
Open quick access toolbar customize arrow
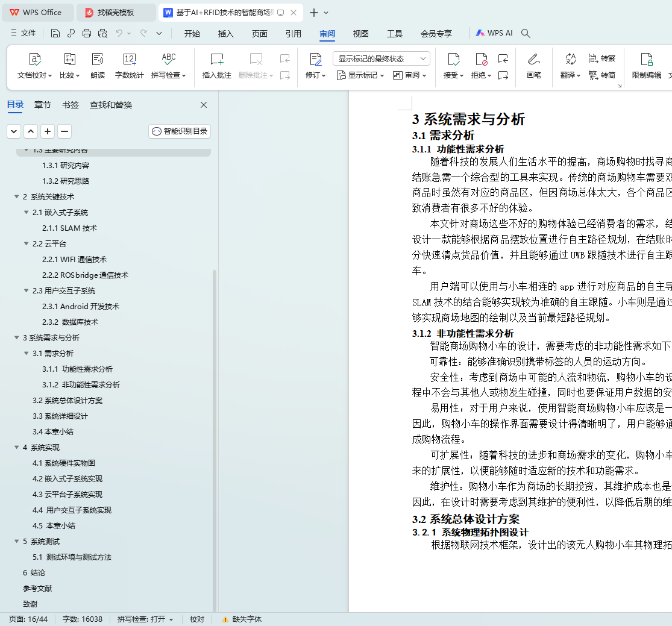[x=159, y=33]
